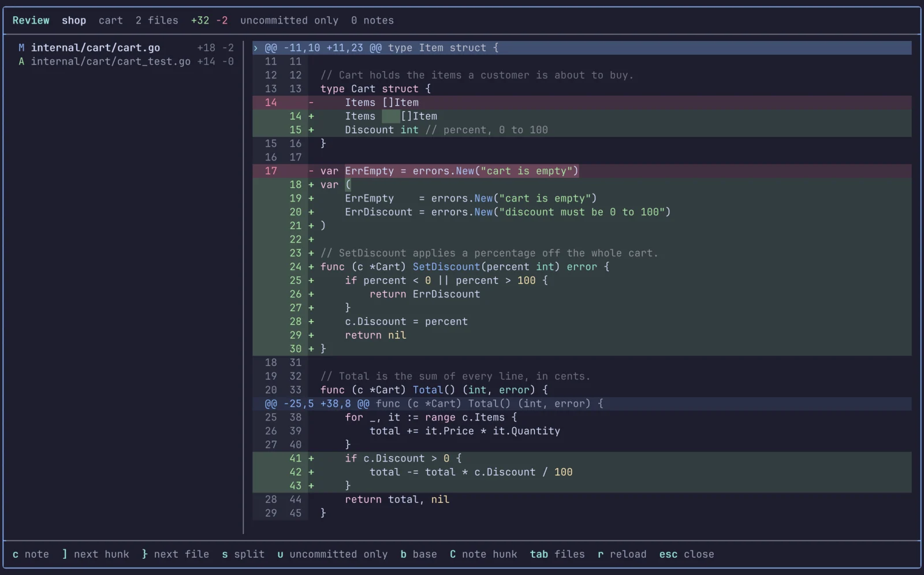This screenshot has height=575, width=924.
Task: Reload the review with r shortcut
Action: 622,554
